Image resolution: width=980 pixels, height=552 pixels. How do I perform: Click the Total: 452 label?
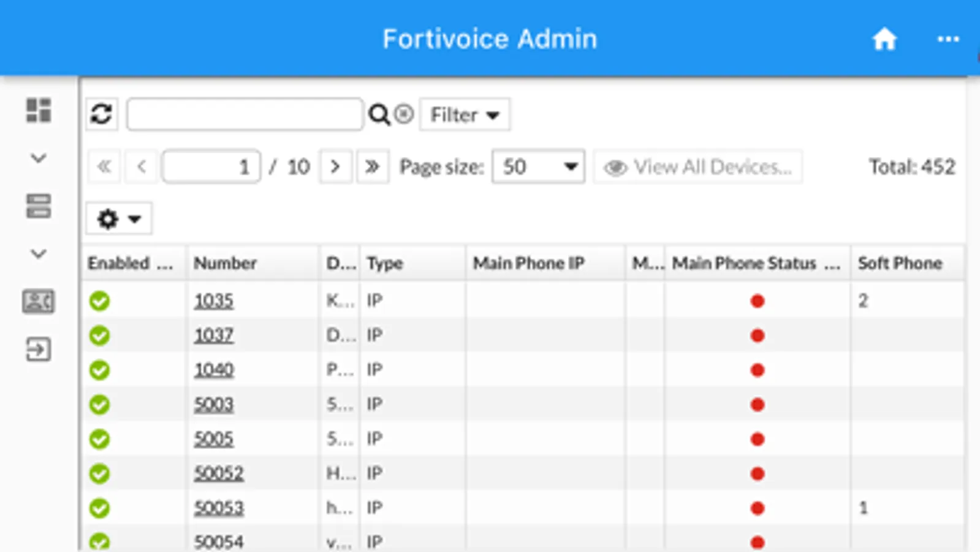coord(912,167)
